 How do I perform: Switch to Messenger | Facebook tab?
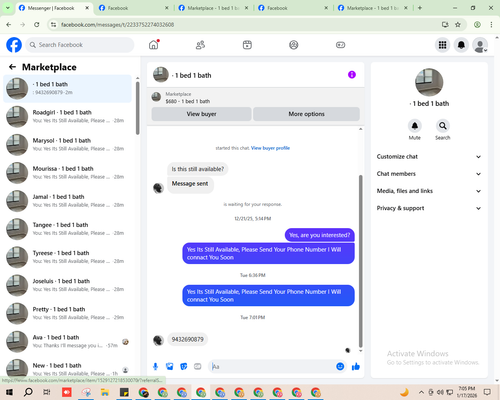[x=53, y=8]
